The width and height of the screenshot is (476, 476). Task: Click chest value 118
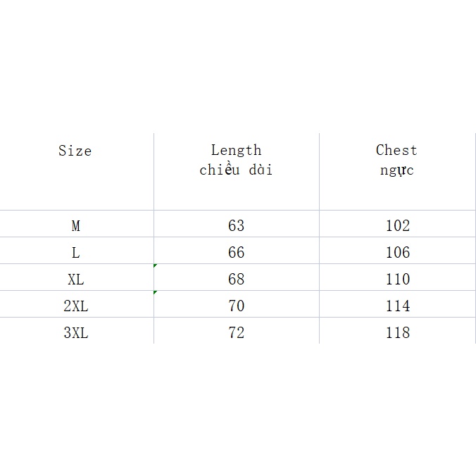(397, 332)
